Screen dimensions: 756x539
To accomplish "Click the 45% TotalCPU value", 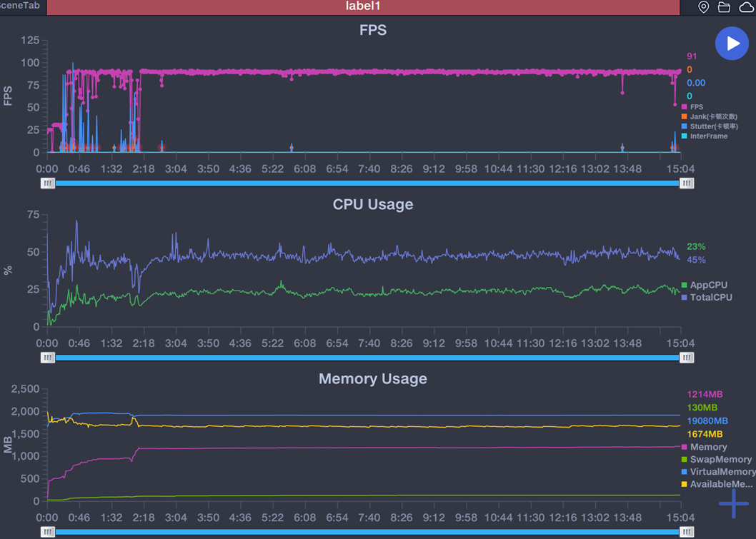I will [x=696, y=260].
